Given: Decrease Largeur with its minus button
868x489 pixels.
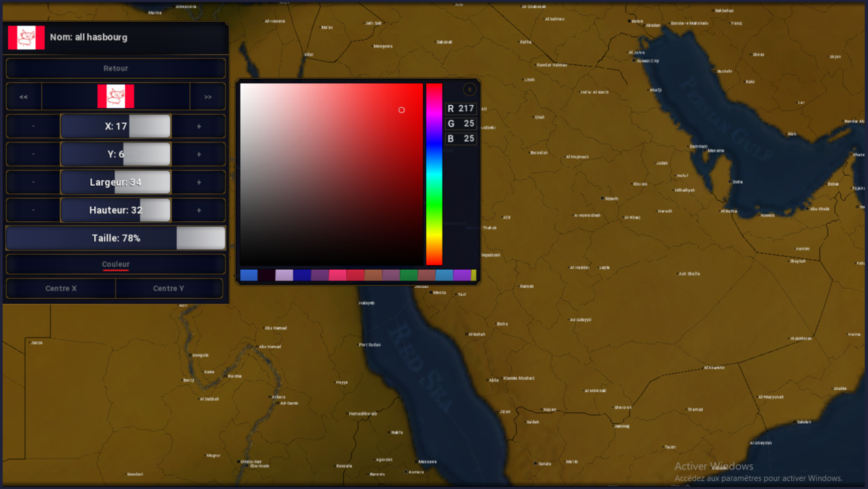Looking at the screenshot, I should point(33,182).
